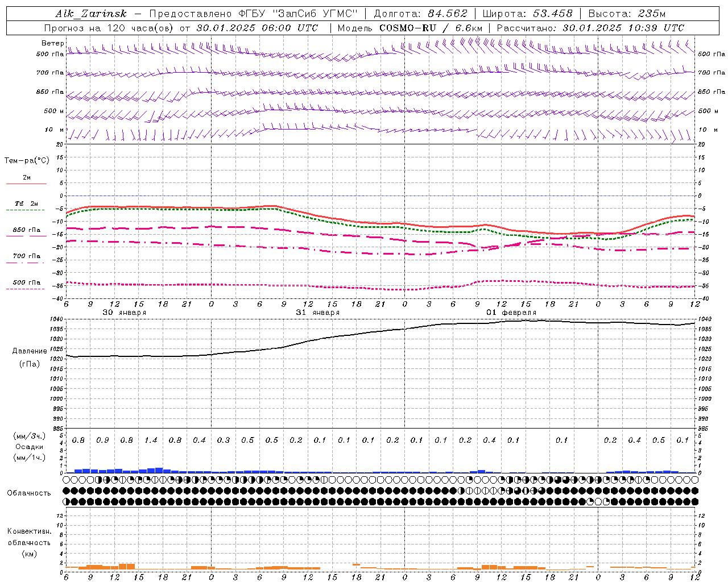Image resolution: width=728 pixels, height=582 pixels.
Task: Click 'ФГБУ "ЗапСиб УГМС"' provider text
Action: coord(298,14)
